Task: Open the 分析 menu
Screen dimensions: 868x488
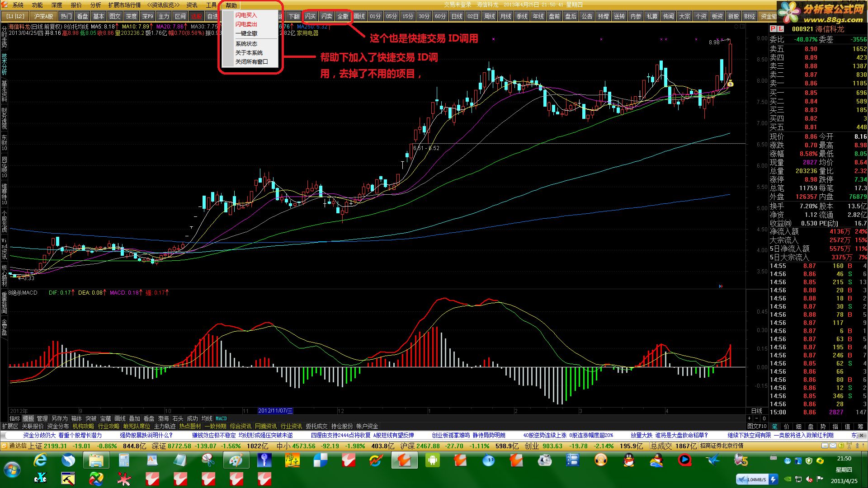Action: point(96,5)
